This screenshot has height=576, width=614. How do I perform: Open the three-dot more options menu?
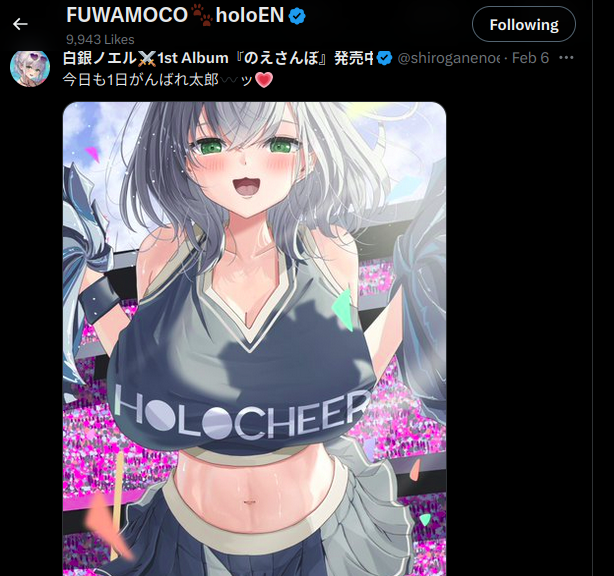(566, 58)
